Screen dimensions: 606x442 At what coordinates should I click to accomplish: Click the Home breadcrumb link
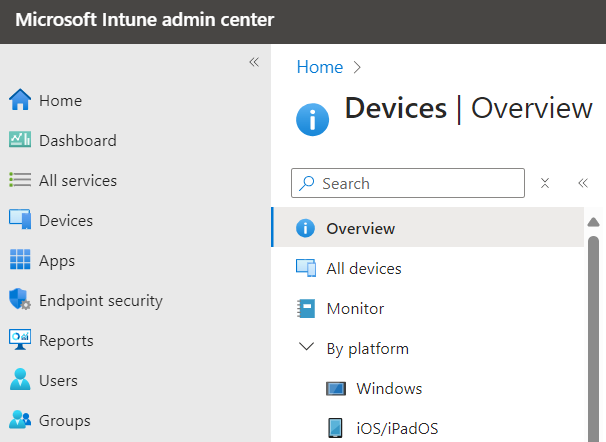click(319, 67)
